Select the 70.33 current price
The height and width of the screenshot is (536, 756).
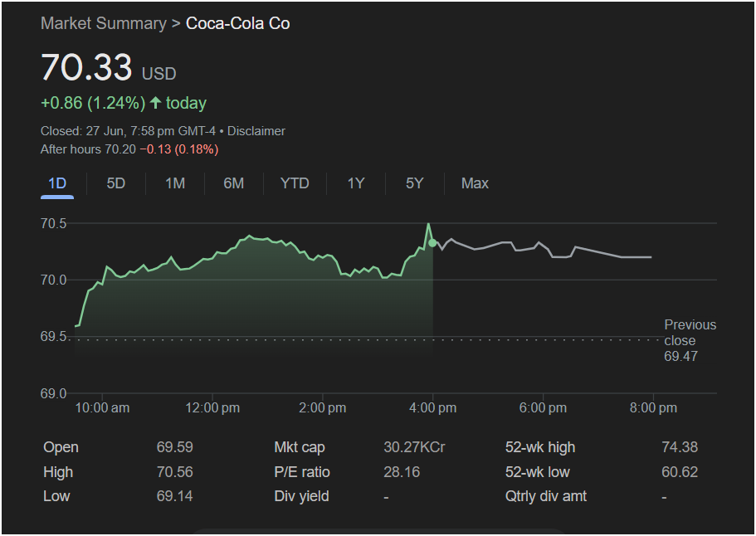click(87, 67)
